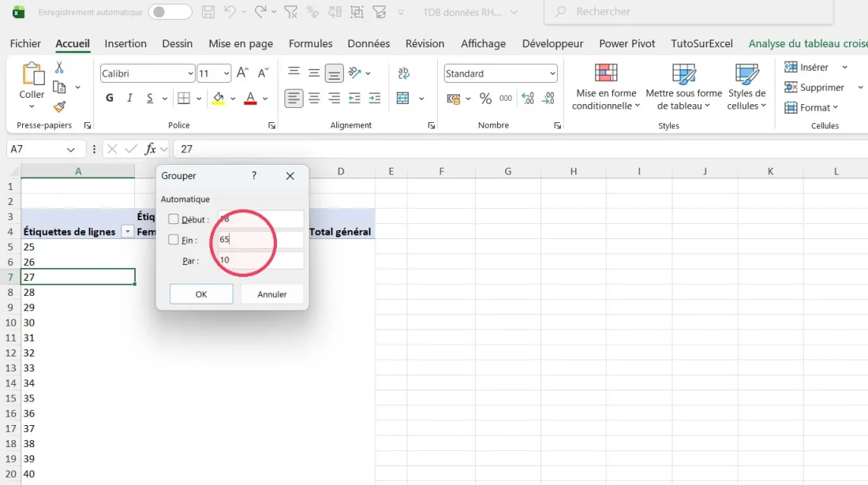Select cell containing 30 in column A
The image size is (868, 485).
(78, 323)
